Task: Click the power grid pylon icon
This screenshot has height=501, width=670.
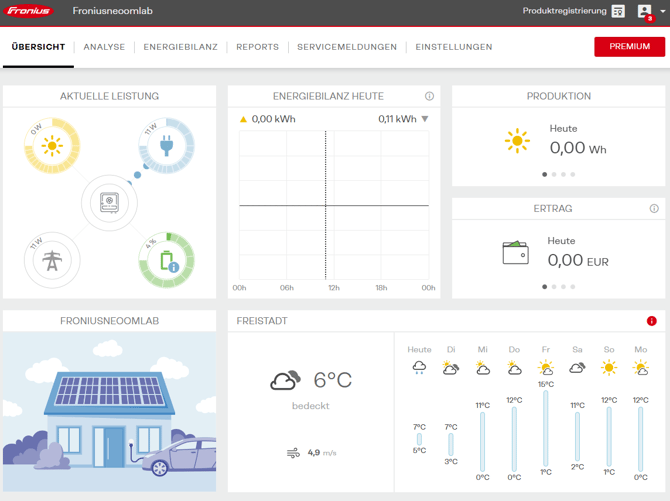Action: [x=51, y=260]
